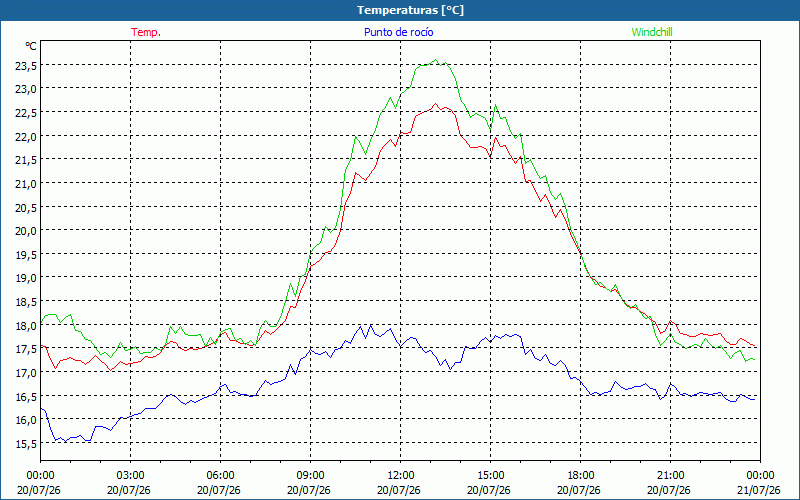Select the 18,5 value on the Y axis
Viewport: 800px width, 500px height.
(26, 302)
